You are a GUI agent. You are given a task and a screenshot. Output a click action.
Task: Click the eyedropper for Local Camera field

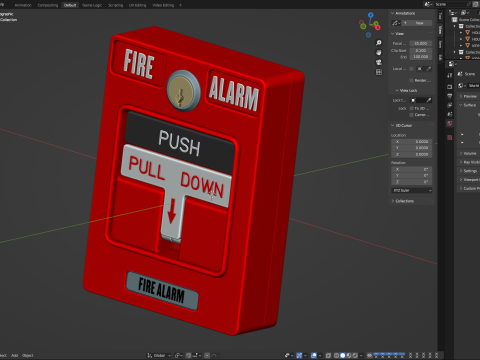(429, 69)
